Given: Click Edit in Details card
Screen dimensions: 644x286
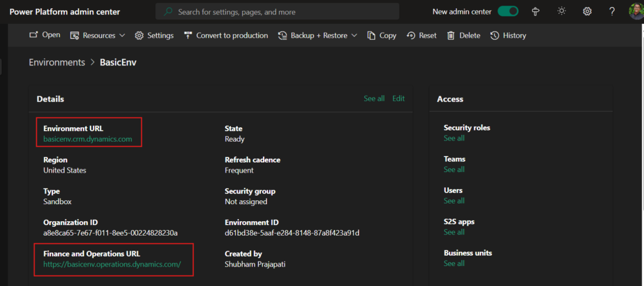Looking at the screenshot, I should tap(398, 98).
